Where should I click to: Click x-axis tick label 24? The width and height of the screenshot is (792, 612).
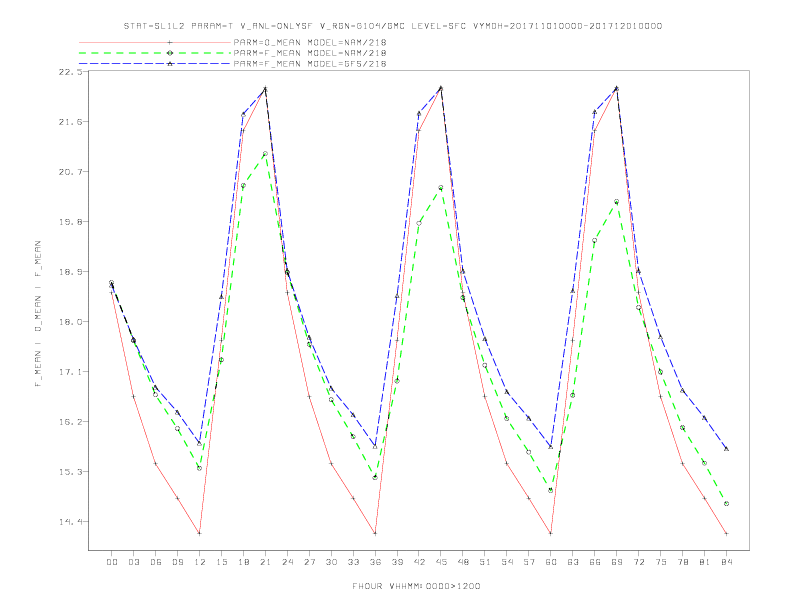click(x=287, y=562)
